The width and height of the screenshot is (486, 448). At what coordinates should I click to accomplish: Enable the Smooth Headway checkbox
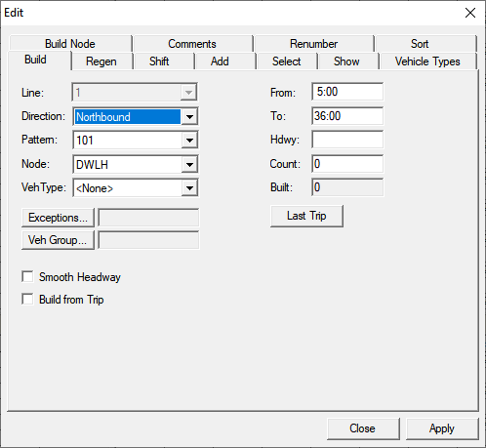point(27,277)
